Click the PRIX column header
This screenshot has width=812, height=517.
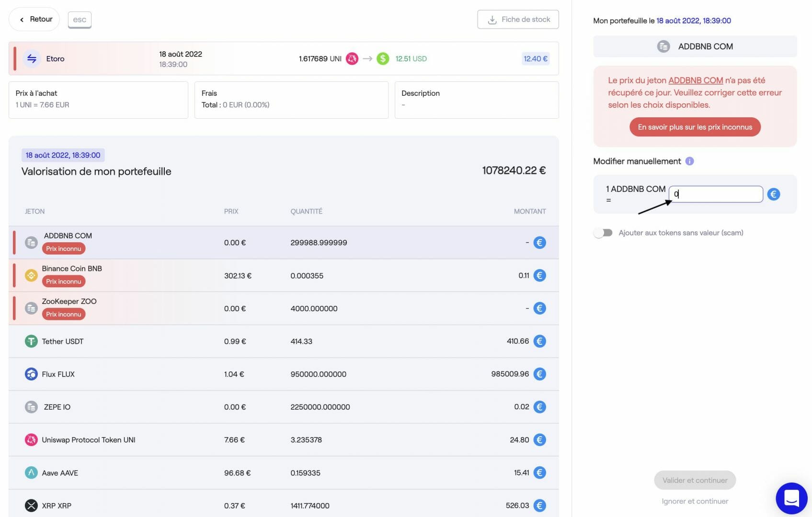click(x=231, y=211)
